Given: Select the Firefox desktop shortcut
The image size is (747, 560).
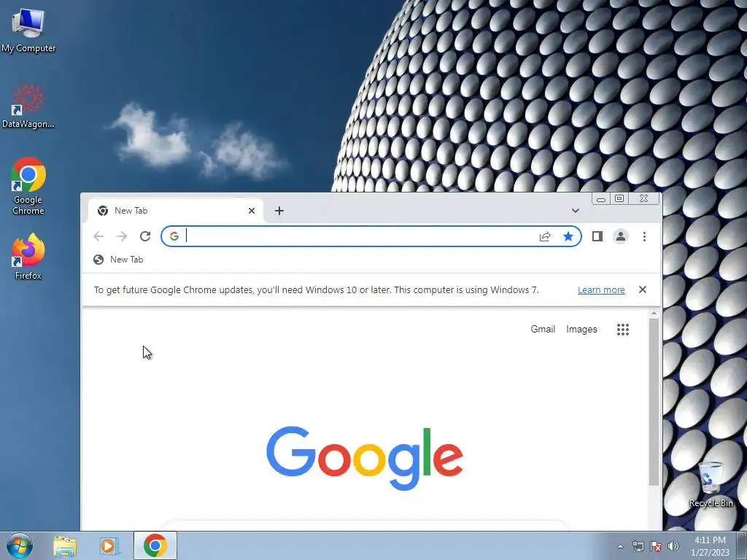Looking at the screenshot, I should [28, 256].
